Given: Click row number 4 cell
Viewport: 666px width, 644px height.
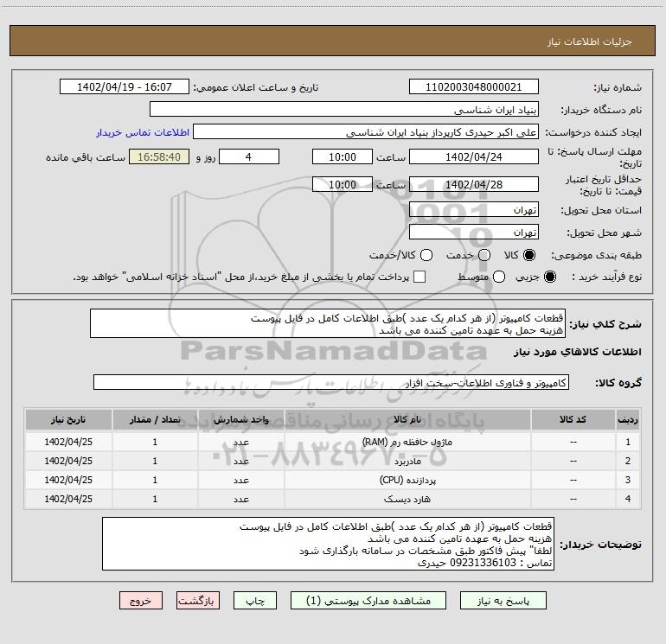Looking at the screenshot, I should pos(628,500).
